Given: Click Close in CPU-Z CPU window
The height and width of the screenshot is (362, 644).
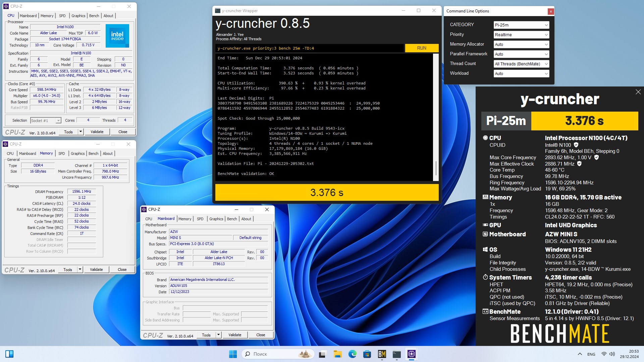Looking at the screenshot, I should click(x=123, y=132).
